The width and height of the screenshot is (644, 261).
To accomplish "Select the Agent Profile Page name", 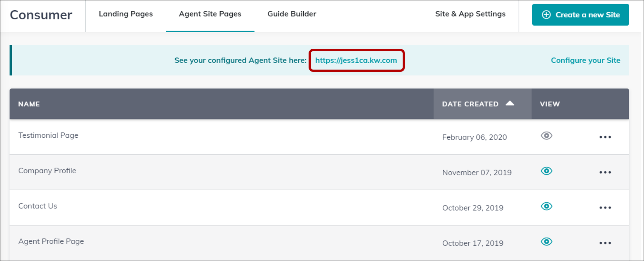I will pos(51,241).
